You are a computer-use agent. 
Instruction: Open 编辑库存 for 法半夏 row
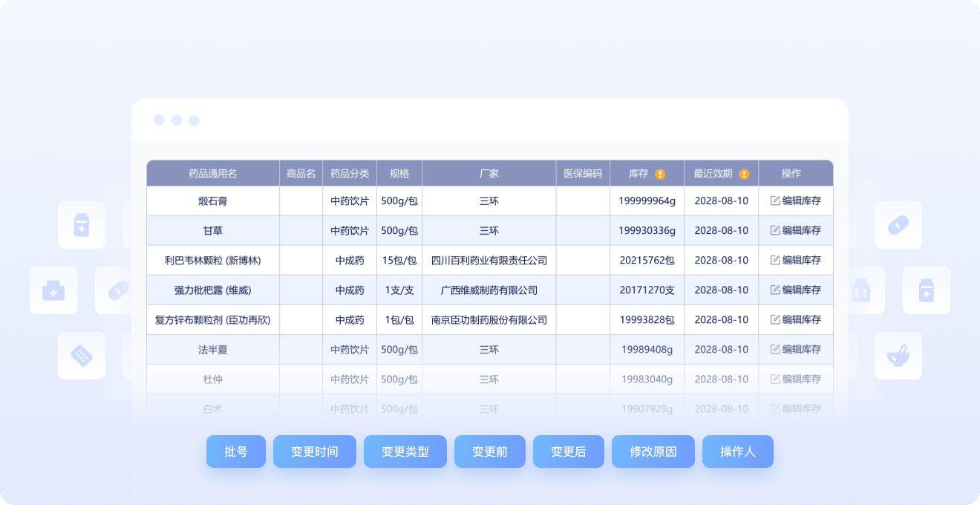tap(796, 349)
